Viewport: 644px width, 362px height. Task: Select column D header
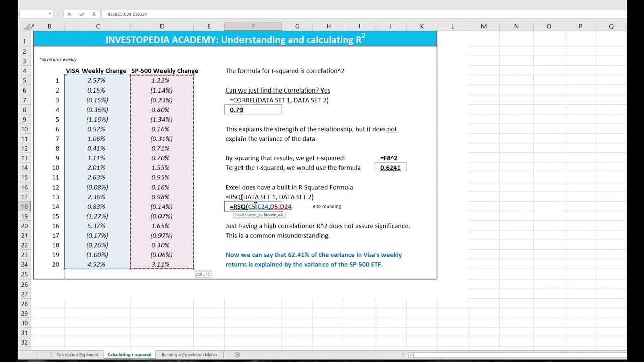tap(162, 26)
